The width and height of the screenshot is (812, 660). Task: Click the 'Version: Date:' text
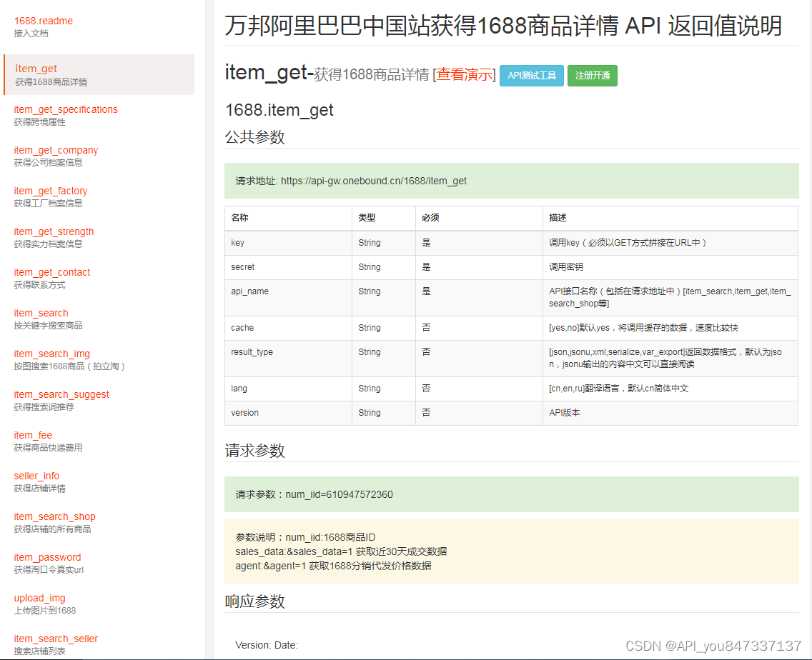click(x=266, y=645)
